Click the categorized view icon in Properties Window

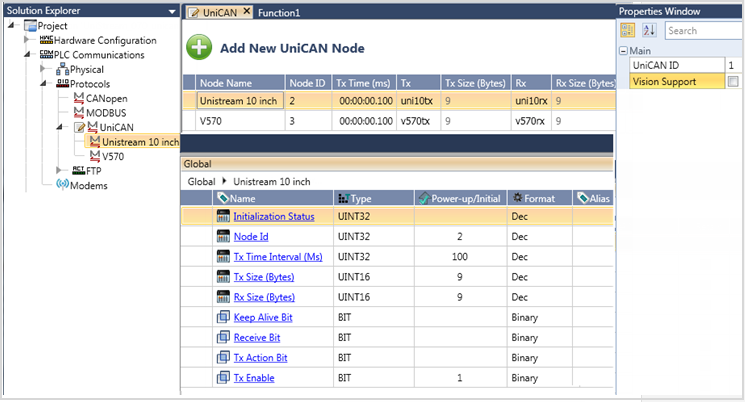628,31
